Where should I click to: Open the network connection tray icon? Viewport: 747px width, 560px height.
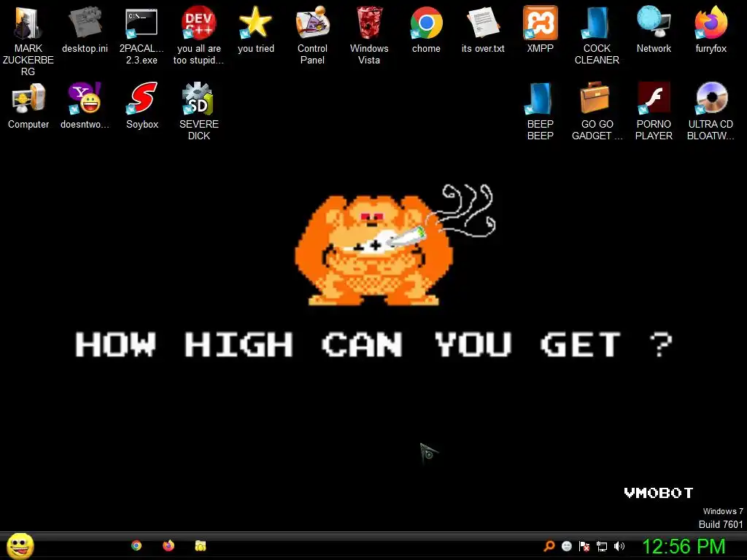click(602, 546)
